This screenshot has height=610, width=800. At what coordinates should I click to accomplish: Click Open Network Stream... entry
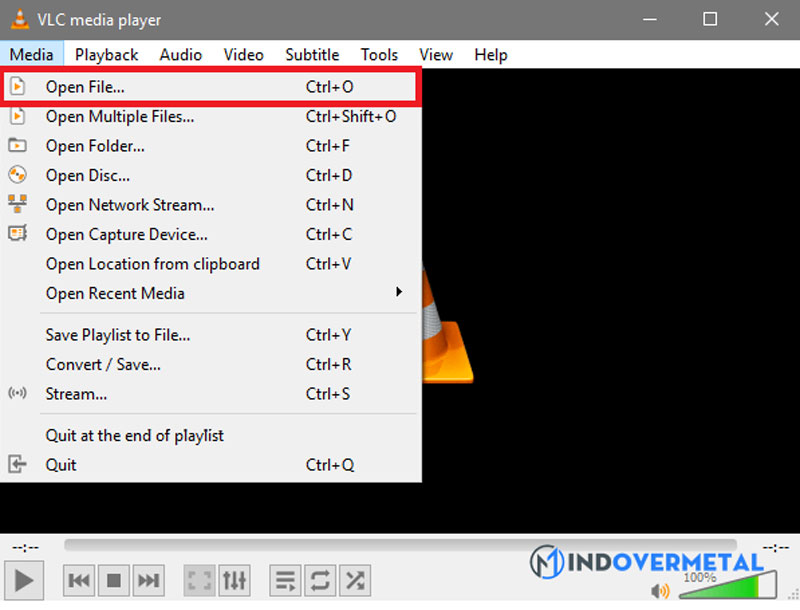pyautogui.click(x=130, y=205)
